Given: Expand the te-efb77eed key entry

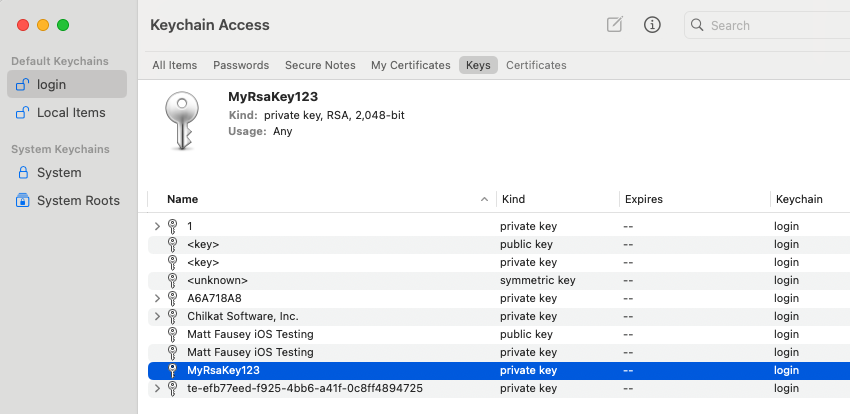Looking at the screenshot, I should click(157, 388).
